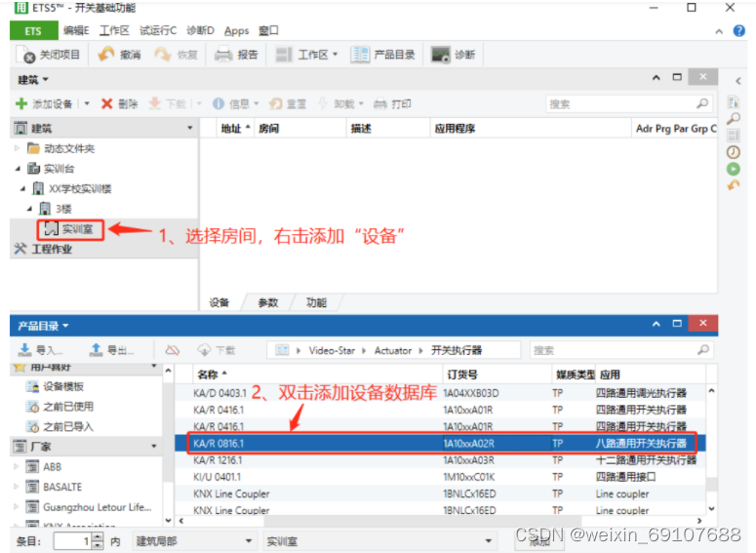Expand the BASALTE manufacturer node
Screen dimensions: 756x553
[17, 487]
